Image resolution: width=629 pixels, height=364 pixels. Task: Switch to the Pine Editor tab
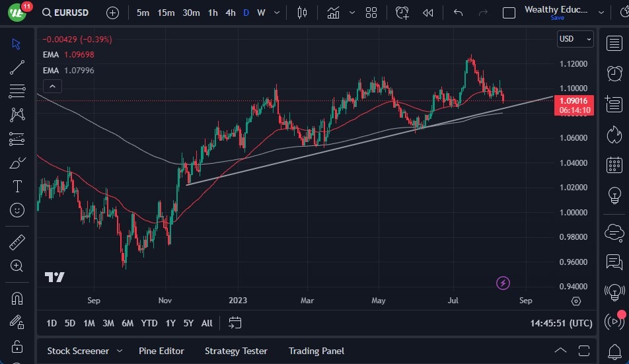(161, 351)
